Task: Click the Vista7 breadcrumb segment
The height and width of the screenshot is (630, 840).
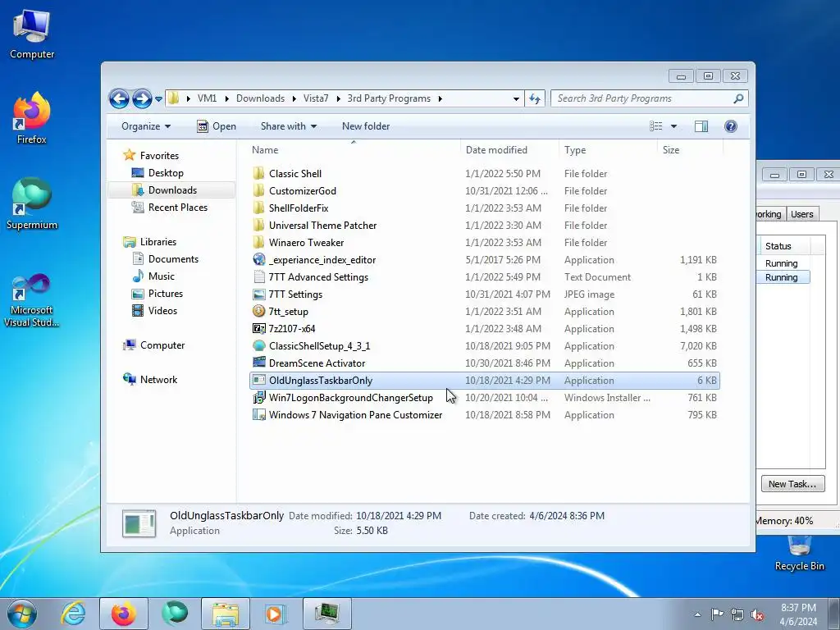Action: tap(316, 98)
